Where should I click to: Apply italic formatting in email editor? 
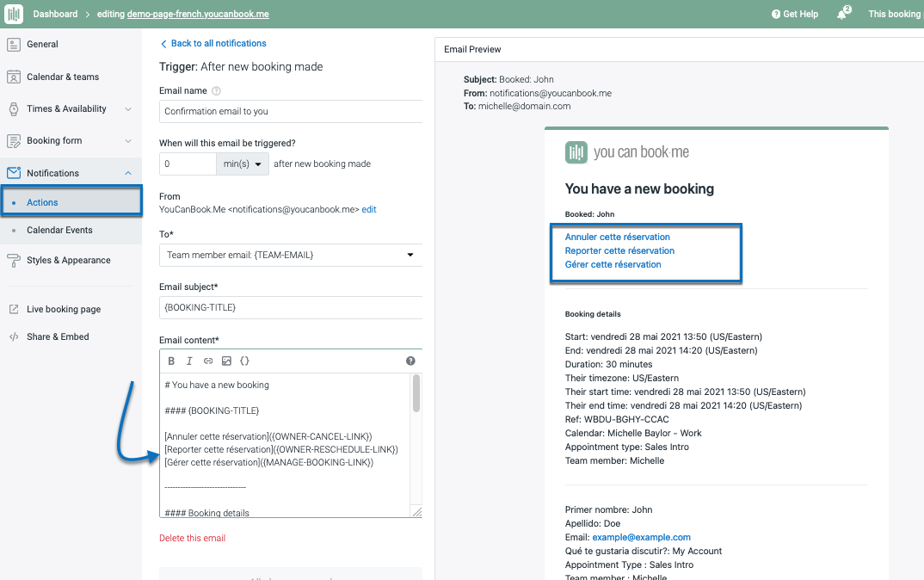(189, 361)
